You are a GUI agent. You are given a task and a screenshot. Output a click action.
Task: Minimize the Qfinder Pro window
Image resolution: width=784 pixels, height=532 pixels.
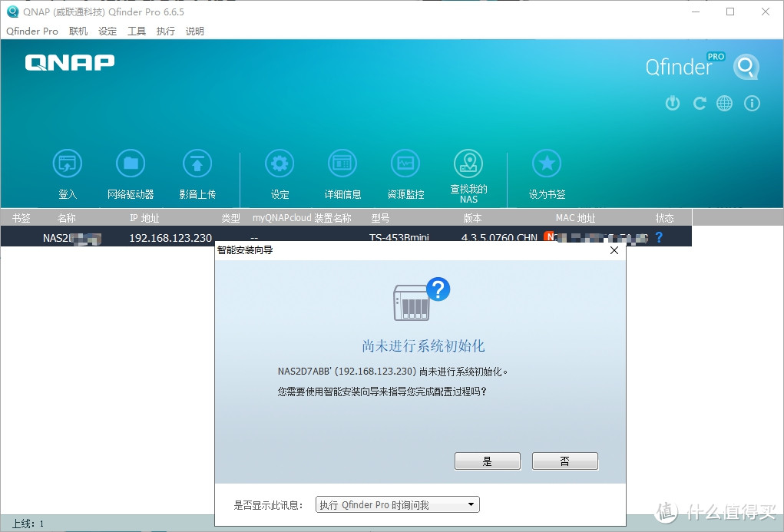click(x=696, y=12)
